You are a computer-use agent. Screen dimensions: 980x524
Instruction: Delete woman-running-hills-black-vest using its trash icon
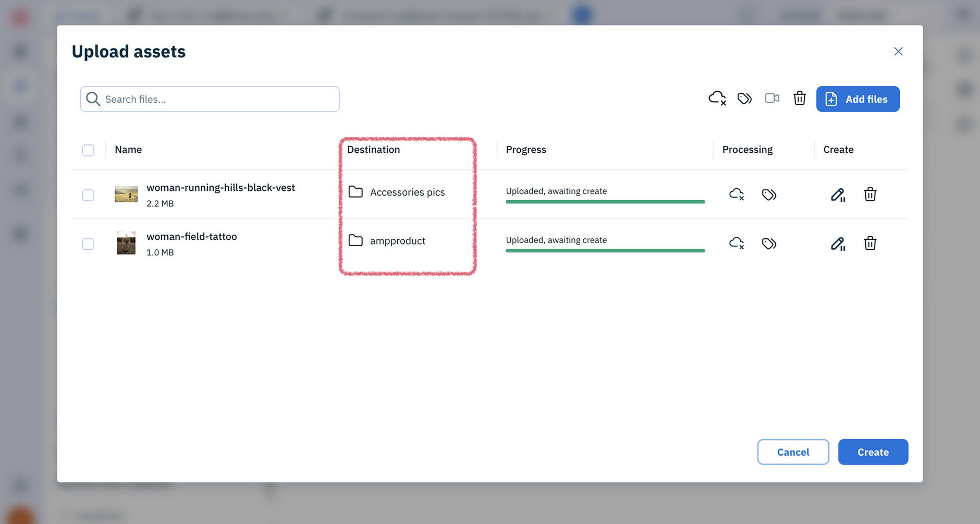(x=870, y=194)
